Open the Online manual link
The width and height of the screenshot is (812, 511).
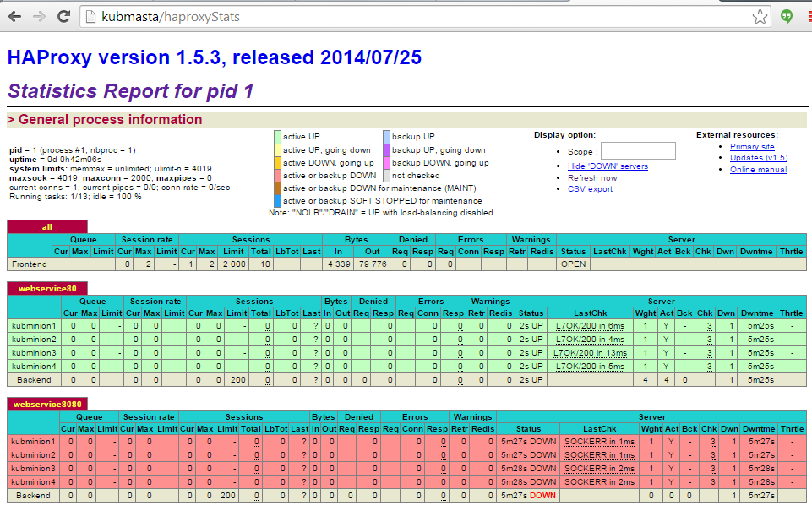tap(758, 170)
